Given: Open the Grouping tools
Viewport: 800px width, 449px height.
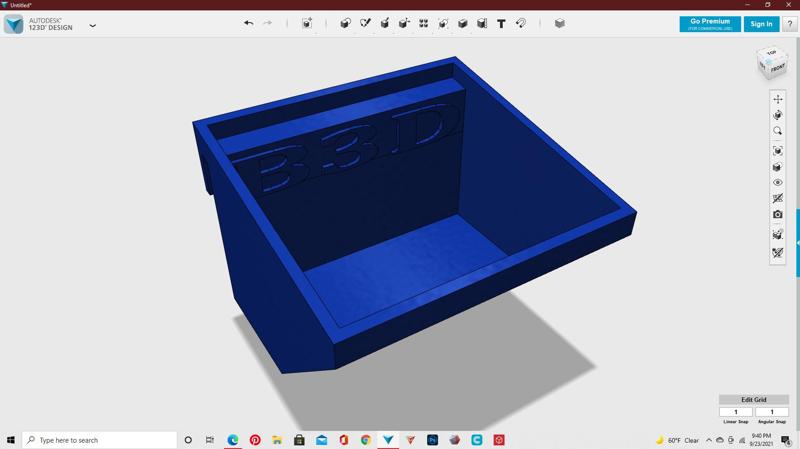Looking at the screenshot, I should [443, 23].
